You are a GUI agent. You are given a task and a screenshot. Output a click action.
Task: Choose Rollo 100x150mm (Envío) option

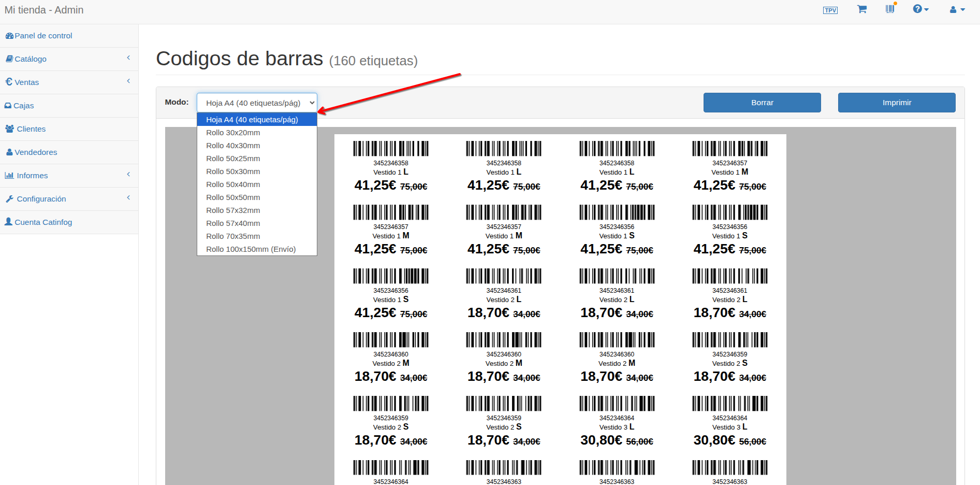(x=251, y=249)
